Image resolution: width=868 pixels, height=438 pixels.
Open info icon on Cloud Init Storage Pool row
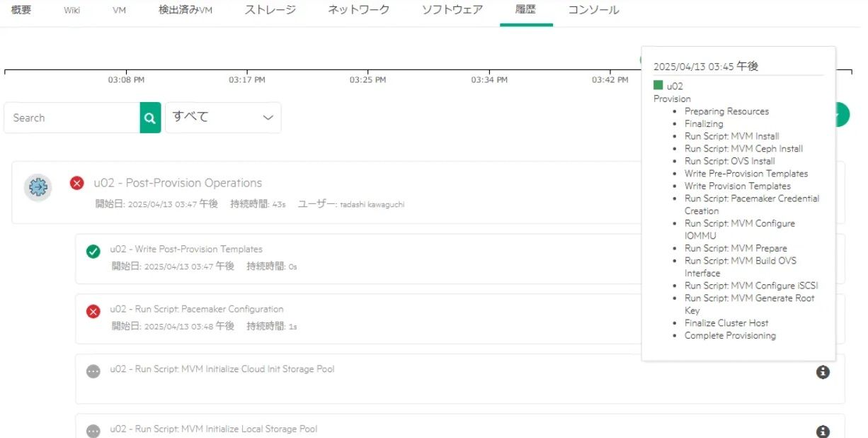click(x=823, y=372)
